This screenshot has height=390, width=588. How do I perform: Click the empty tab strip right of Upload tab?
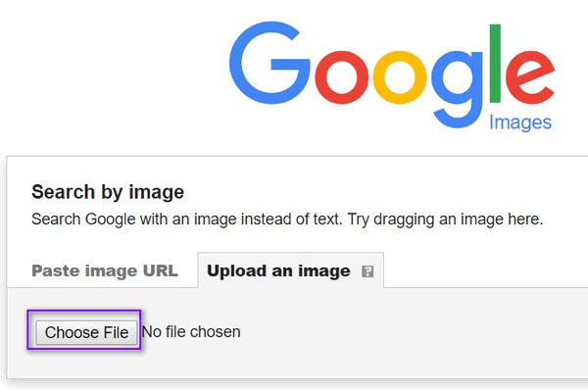pos(486,270)
